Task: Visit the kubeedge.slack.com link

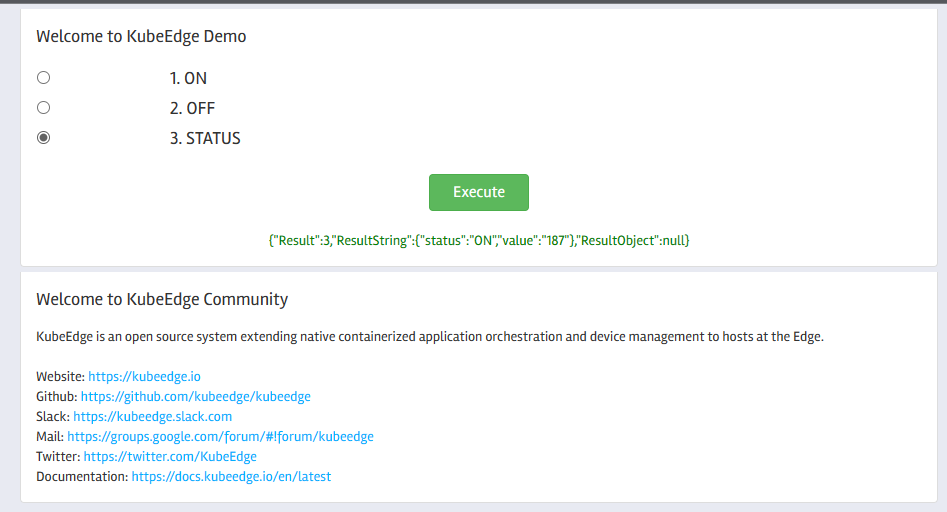Action: click(x=153, y=417)
